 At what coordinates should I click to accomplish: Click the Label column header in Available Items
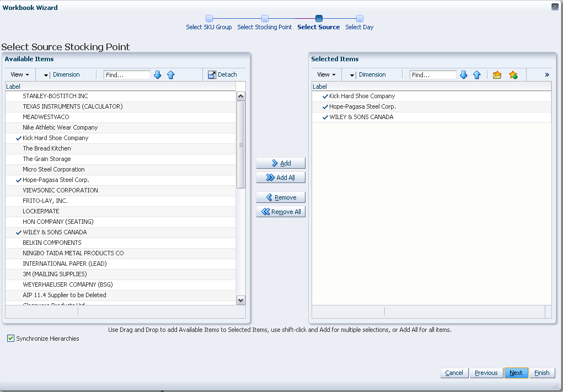click(120, 86)
